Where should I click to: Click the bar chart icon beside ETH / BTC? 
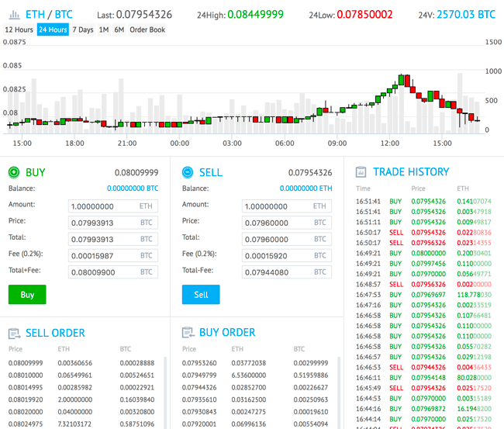pos(14,15)
